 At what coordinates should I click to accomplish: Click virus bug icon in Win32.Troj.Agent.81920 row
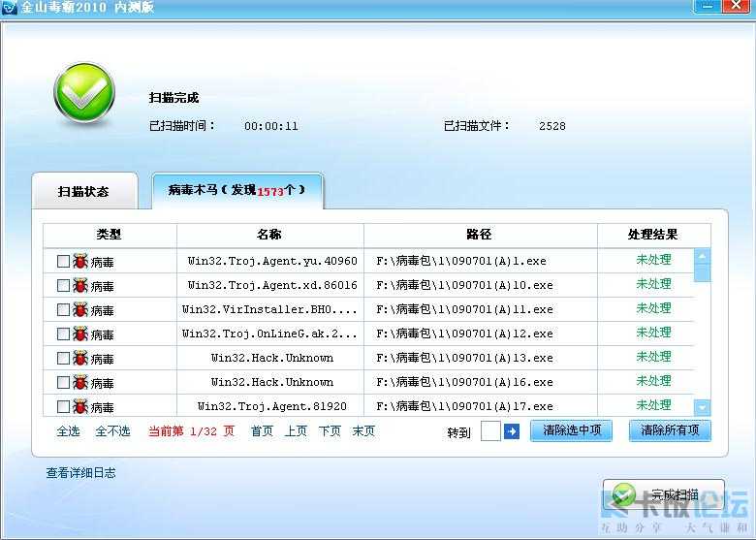(x=80, y=406)
